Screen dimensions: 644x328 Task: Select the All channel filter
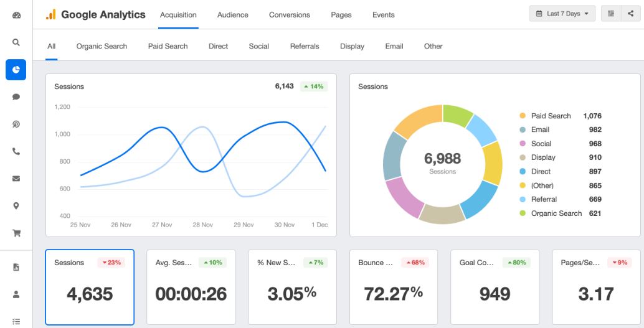click(x=51, y=47)
